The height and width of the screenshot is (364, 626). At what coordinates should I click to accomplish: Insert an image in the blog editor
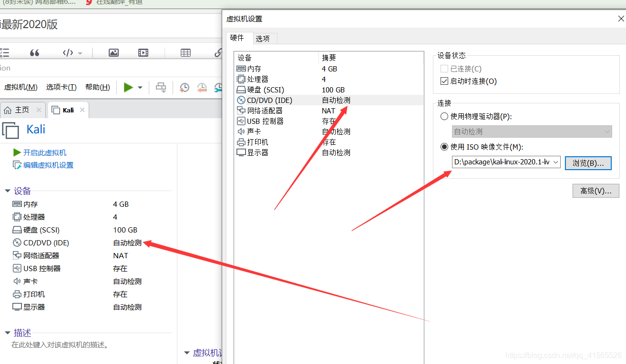(113, 53)
